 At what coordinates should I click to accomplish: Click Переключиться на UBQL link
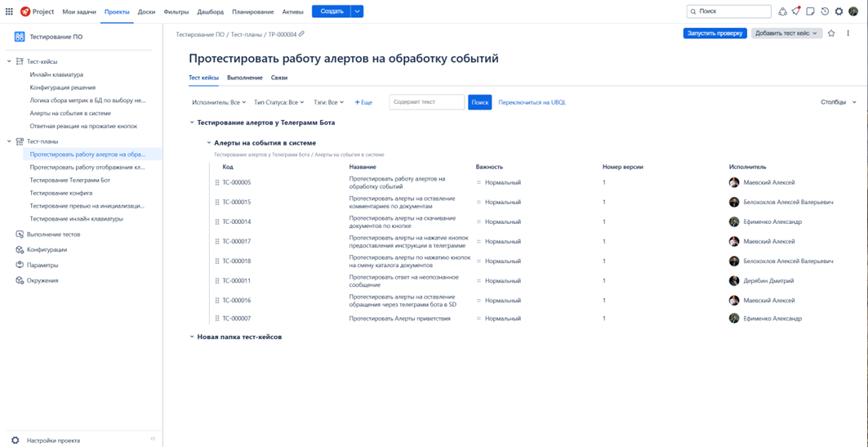[x=532, y=102]
